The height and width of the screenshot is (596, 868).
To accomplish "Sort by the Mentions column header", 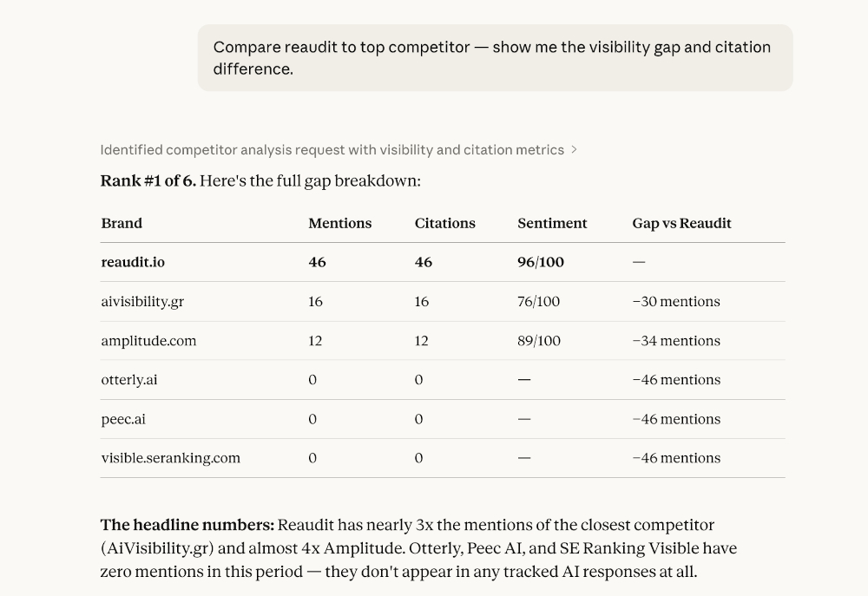I will tap(339, 223).
